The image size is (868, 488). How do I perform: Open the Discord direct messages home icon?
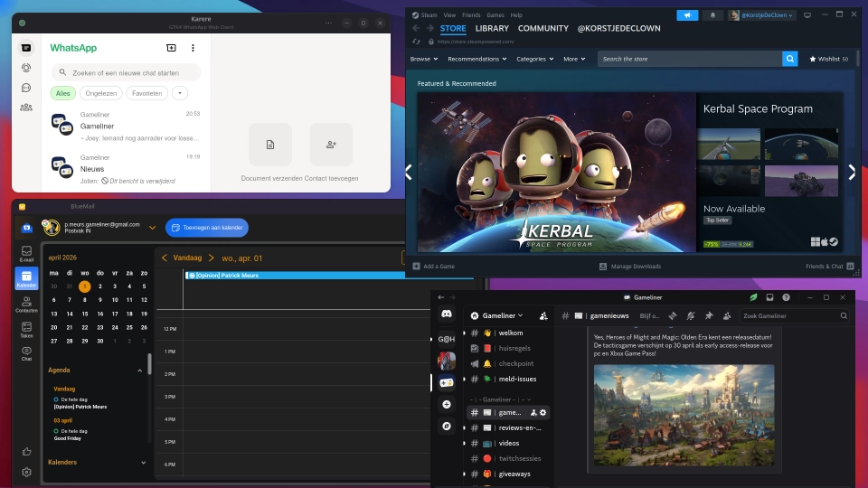446,314
